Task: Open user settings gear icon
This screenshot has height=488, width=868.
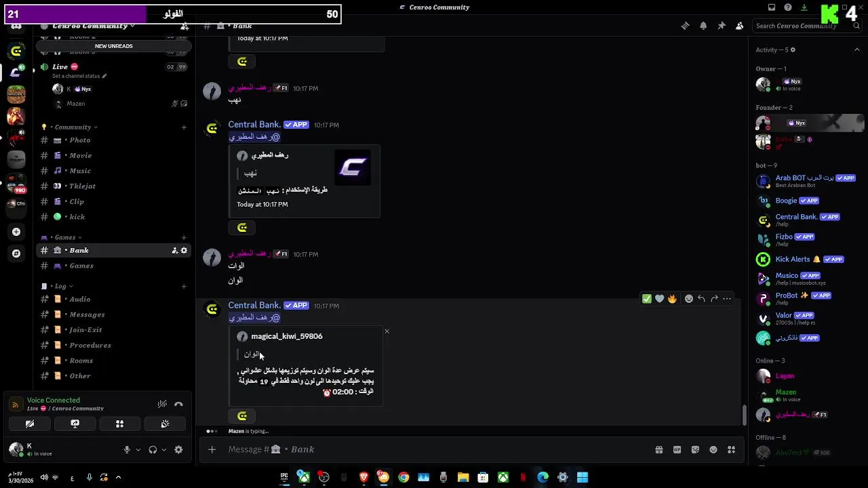Action: click(x=178, y=449)
